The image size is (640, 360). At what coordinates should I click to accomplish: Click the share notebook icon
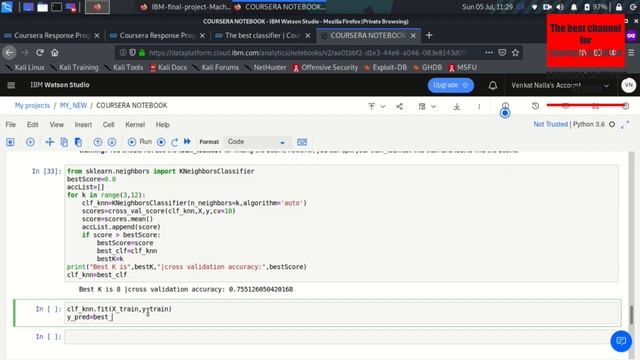[400, 107]
